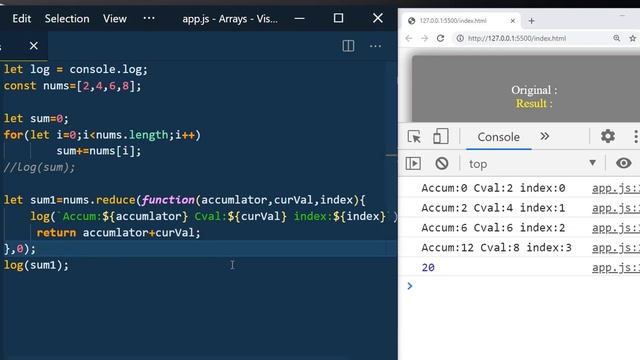Show more DevTools tabs chevron
This screenshot has width=640, height=360.
tap(544, 136)
